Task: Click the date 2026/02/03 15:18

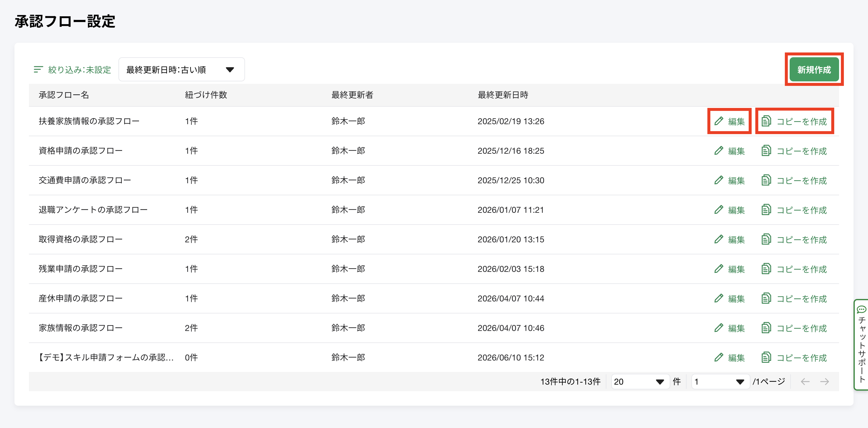Action: click(511, 269)
